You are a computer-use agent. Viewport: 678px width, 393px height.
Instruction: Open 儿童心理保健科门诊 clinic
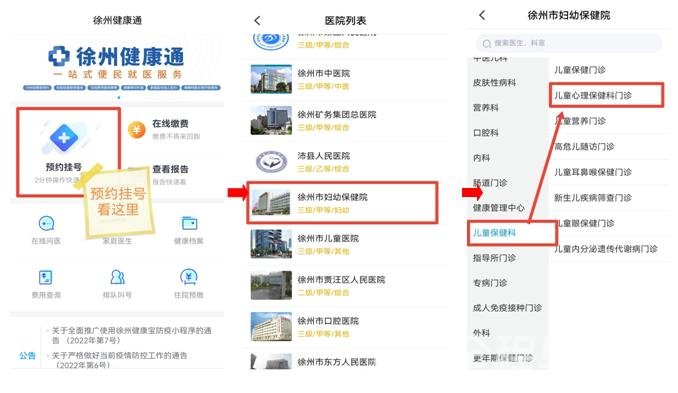[593, 96]
